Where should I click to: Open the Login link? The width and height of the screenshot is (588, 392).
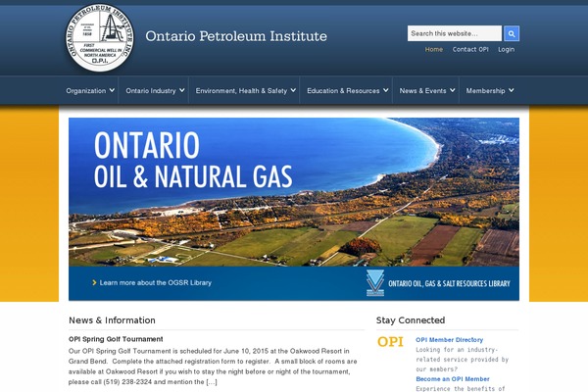tap(507, 50)
